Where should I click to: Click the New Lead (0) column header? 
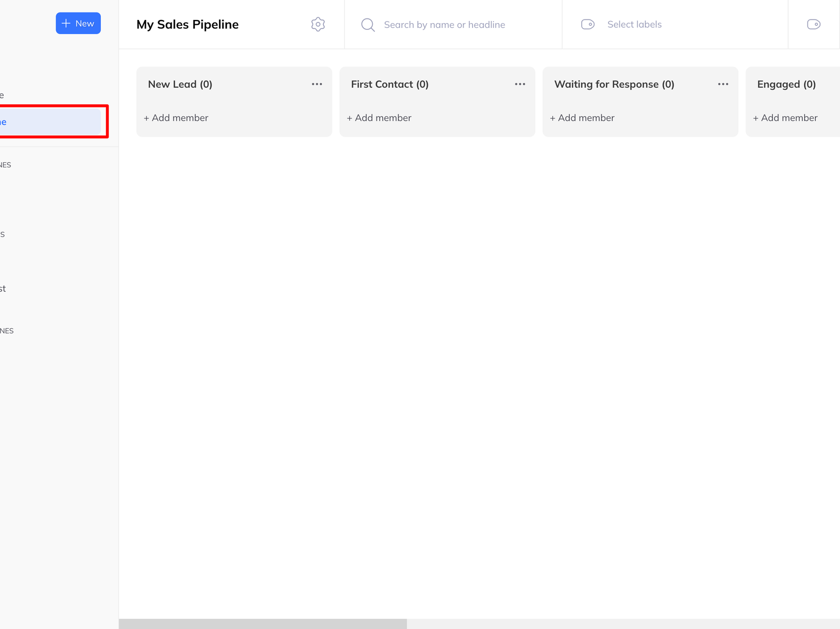click(180, 84)
